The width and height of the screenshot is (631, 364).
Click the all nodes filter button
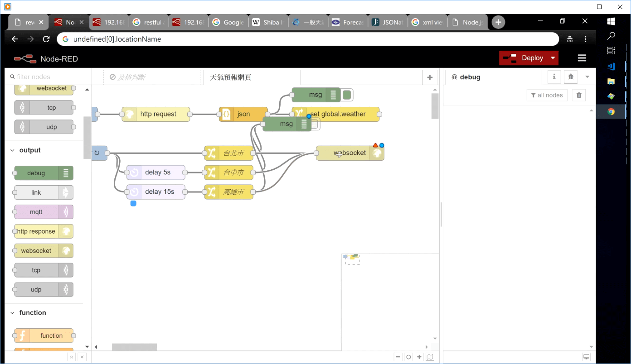click(547, 95)
